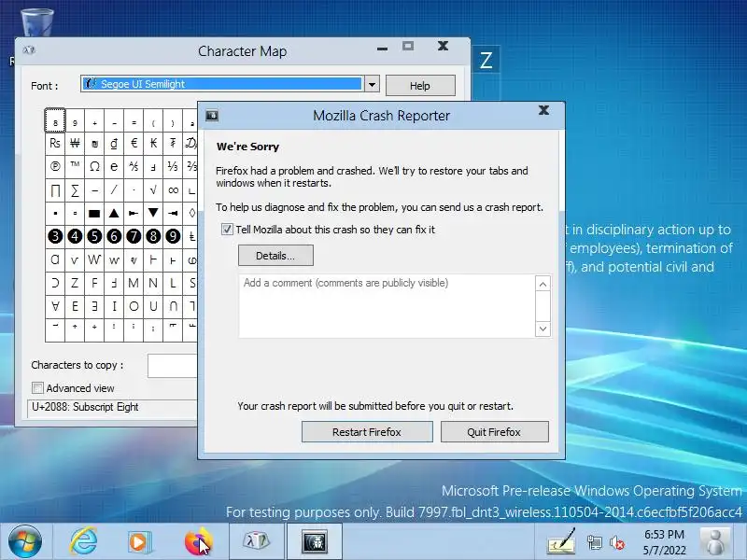
Task: Select the up-pointing black triangle cell
Action: click(x=114, y=214)
